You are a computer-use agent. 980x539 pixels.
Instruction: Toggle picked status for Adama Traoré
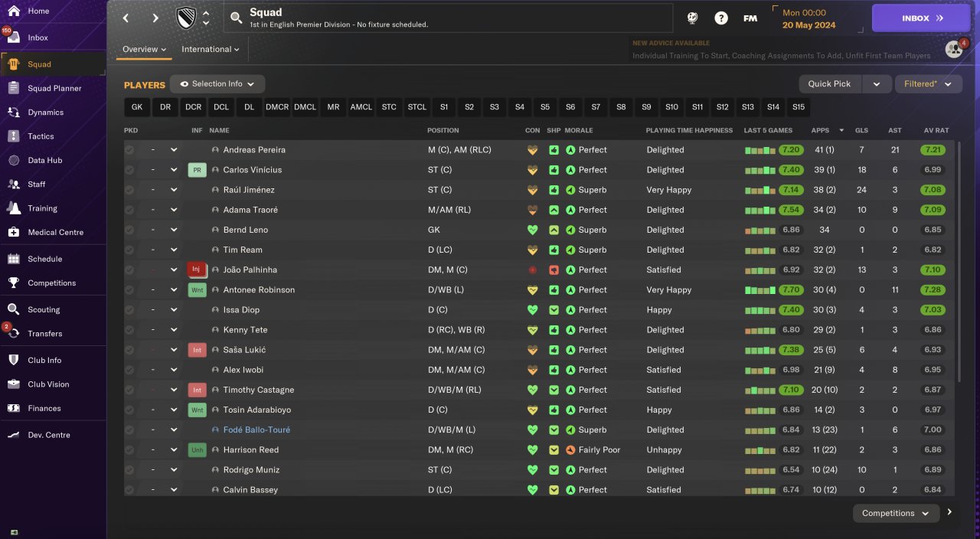[129, 210]
